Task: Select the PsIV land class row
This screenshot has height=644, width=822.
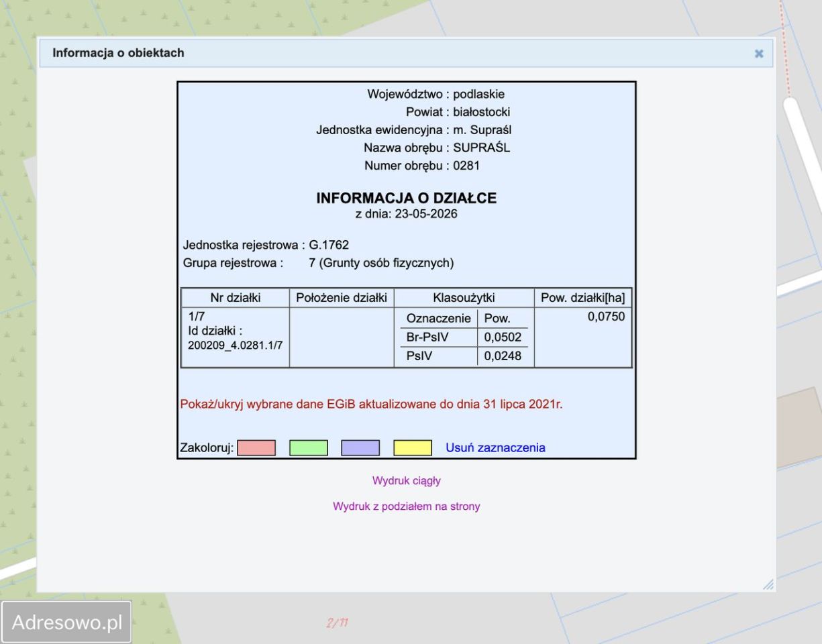Action: pyautogui.click(x=464, y=357)
